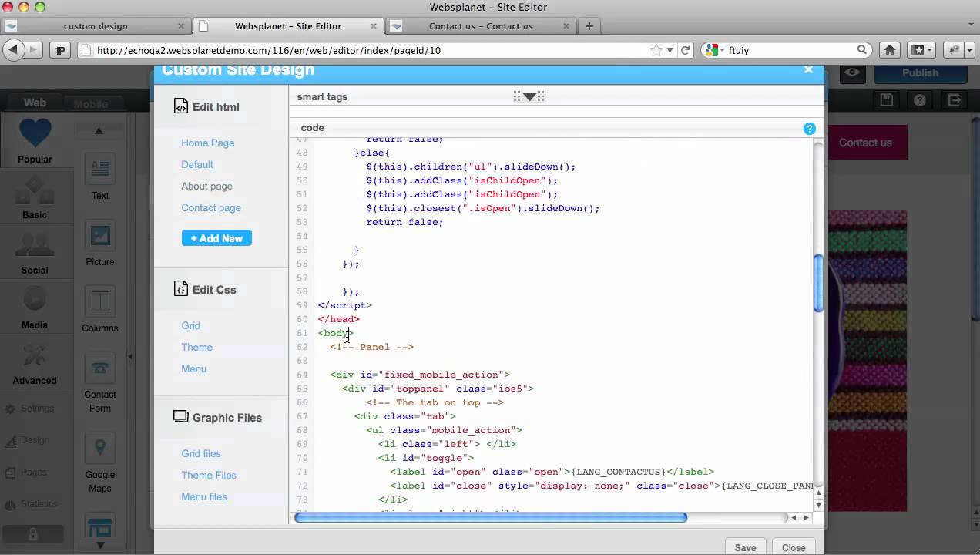Switch to the custom design browser tab
Screen dimensions: 980x555
point(96,25)
